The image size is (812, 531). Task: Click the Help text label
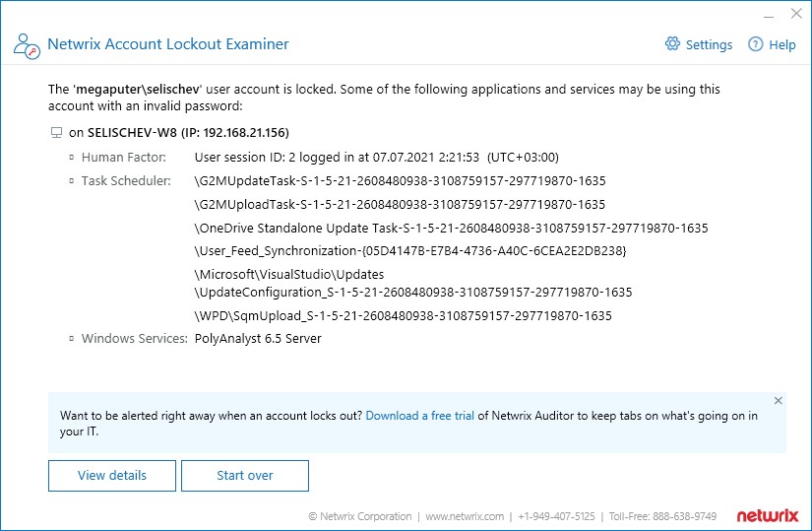[x=781, y=45]
